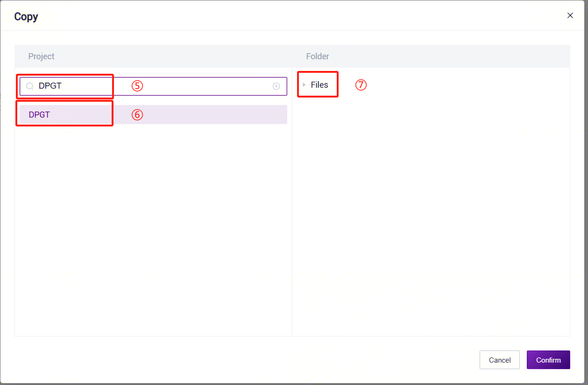Viewport: 588px width, 385px height.
Task: Click the Copy dialog title
Action: click(x=26, y=16)
